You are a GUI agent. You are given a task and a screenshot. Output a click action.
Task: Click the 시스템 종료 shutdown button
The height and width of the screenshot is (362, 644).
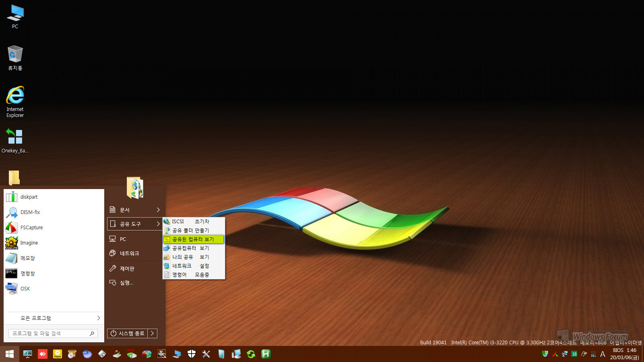coord(128,333)
